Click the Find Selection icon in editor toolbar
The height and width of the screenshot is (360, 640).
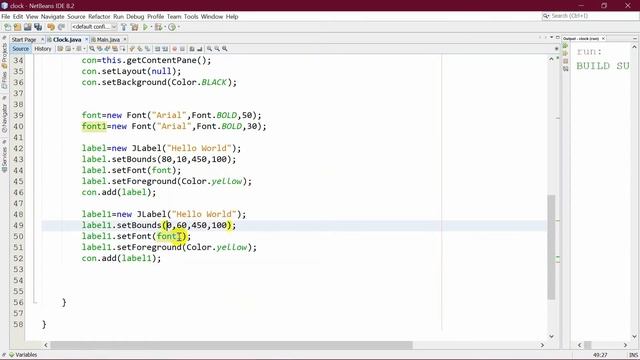[92, 49]
